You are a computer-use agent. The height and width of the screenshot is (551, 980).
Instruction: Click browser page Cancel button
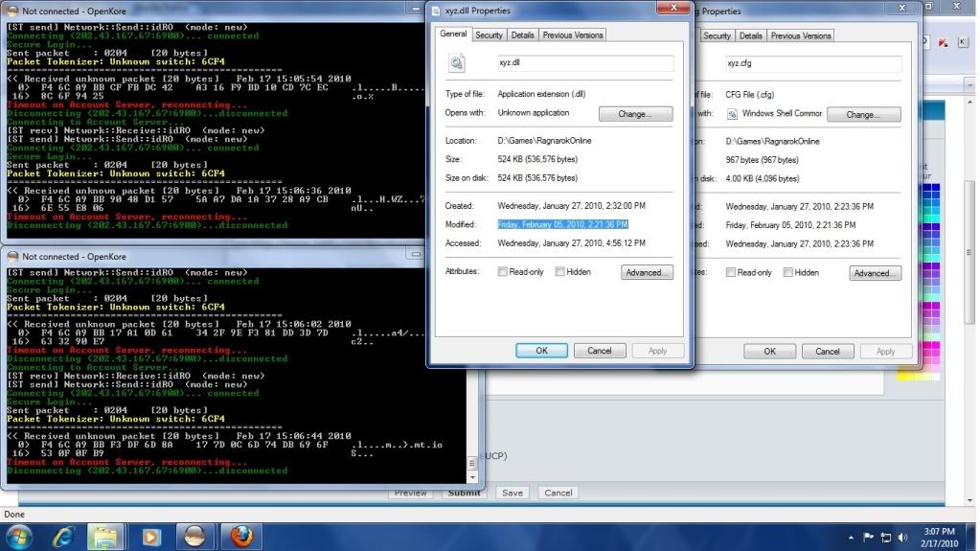pyautogui.click(x=558, y=493)
